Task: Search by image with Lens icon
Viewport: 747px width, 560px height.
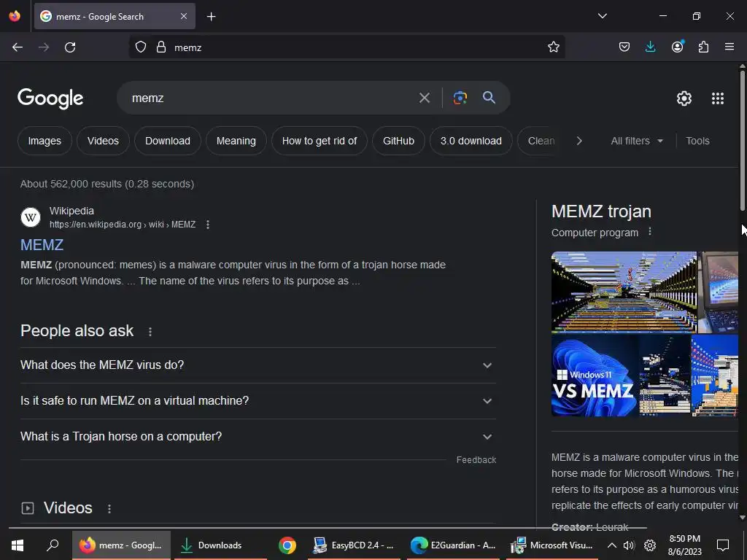Action: tap(460, 98)
